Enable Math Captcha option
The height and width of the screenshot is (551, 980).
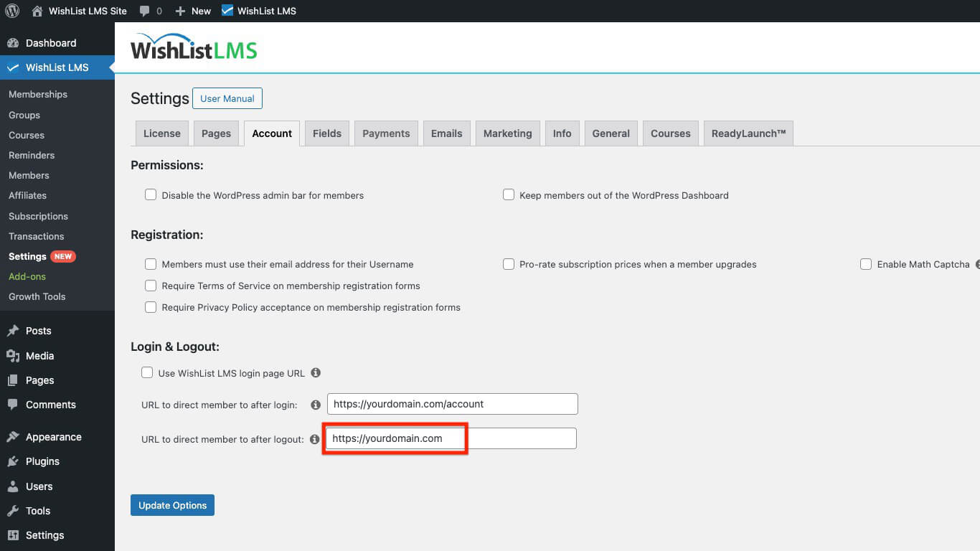[x=866, y=264]
